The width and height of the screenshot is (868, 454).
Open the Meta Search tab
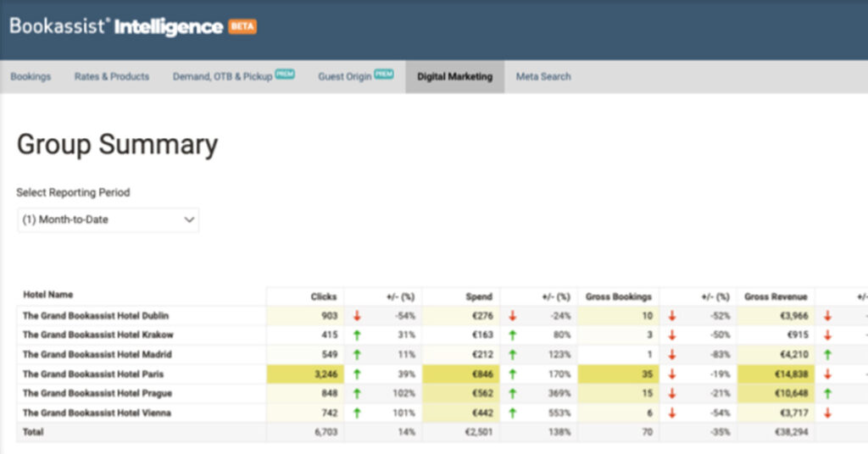tap(543, 77)
